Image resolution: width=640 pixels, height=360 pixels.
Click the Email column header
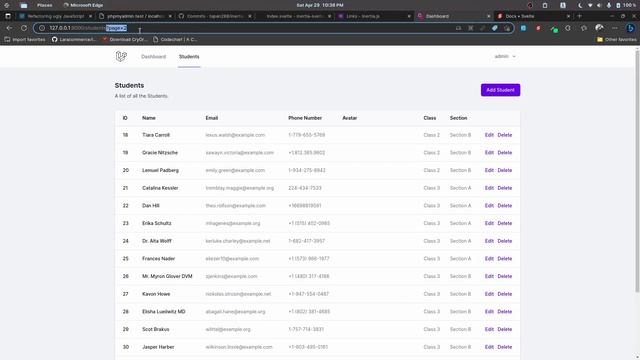(211, 118)
